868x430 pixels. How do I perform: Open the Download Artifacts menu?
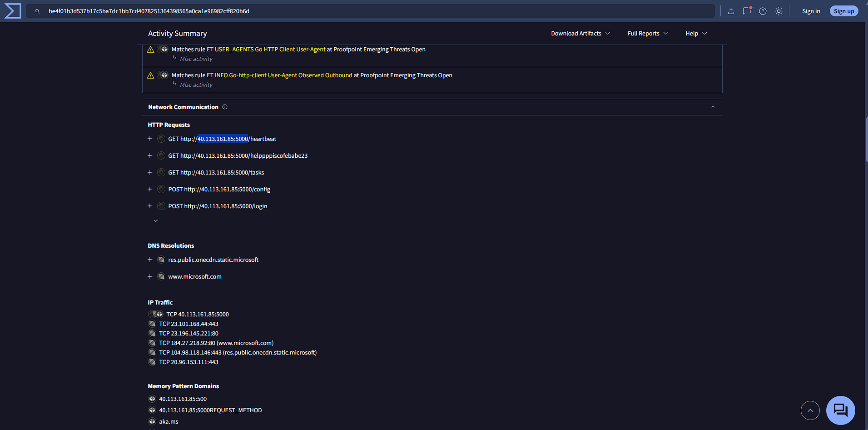pos(580,33)
